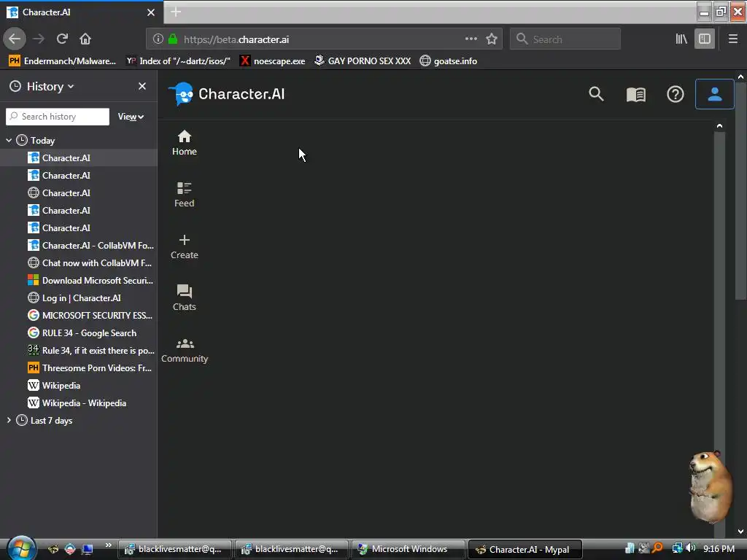Click the hamster desktop mascot
The height and width of the screenshot is (560, 747).
click(x=710, y=486)
